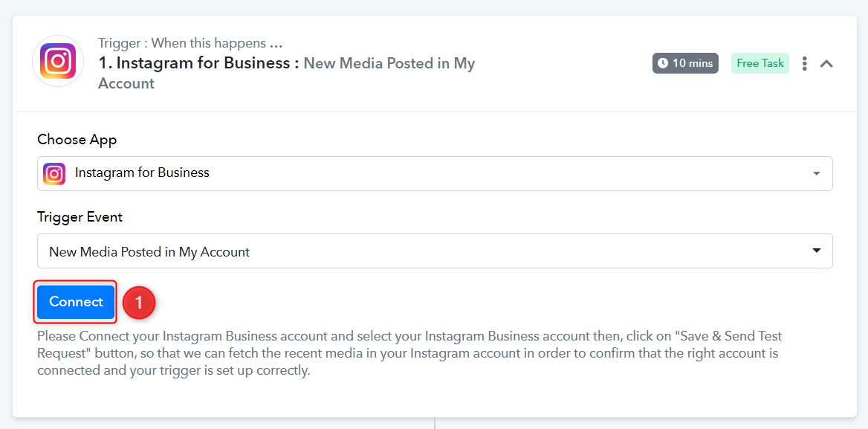Click the small Instagram icon in app field
This screenshot has height=429, width=868.
(54, 173)
